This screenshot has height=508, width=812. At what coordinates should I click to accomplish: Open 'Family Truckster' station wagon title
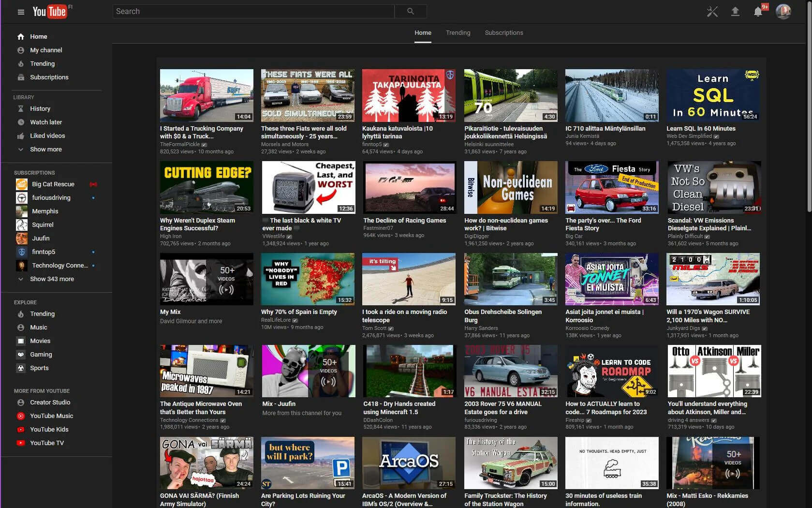click(x=505, y=500)
